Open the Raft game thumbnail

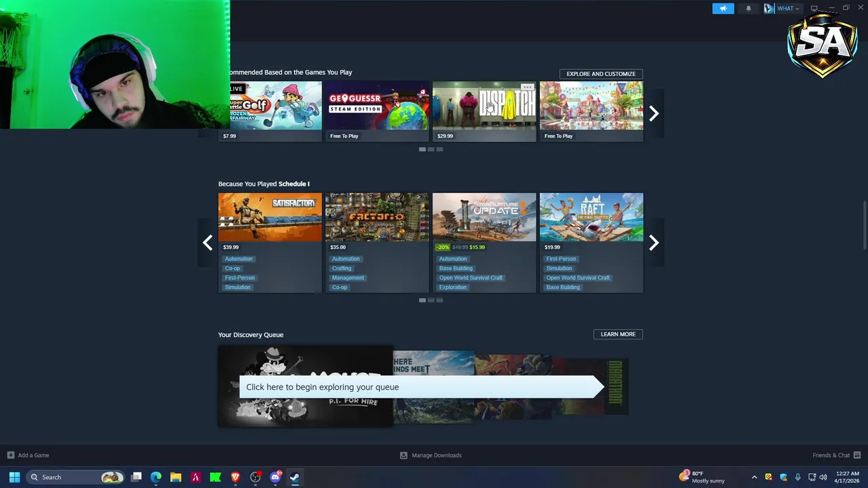[591, 217]
